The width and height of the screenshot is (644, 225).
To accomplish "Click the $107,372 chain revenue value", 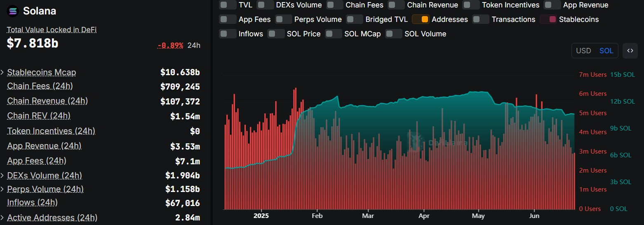I will tap(180, 102).
